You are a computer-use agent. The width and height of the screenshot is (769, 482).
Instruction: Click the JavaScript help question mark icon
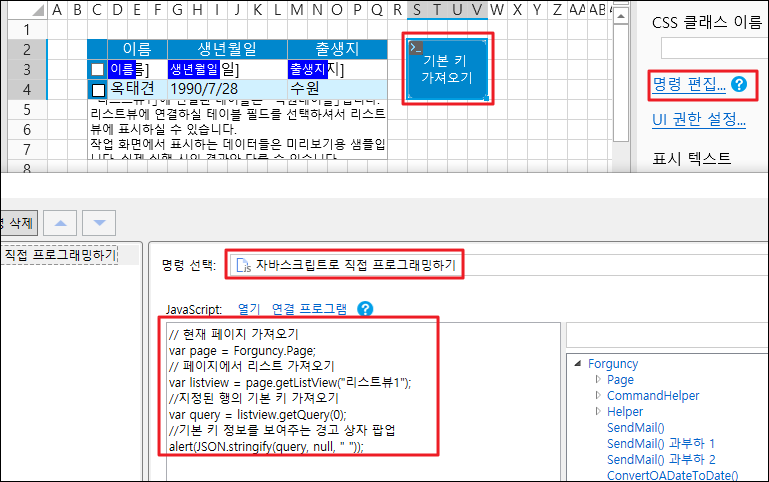pos(365,309)
